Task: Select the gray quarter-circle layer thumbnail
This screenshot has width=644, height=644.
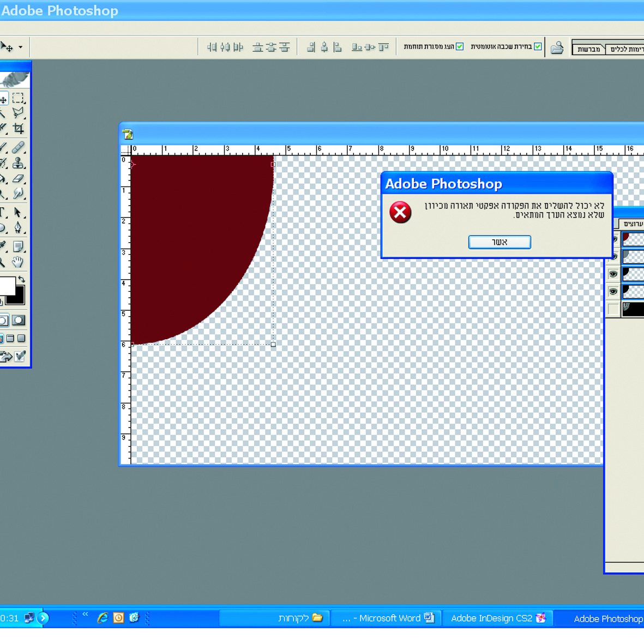Action: click(x=633, y=257)
